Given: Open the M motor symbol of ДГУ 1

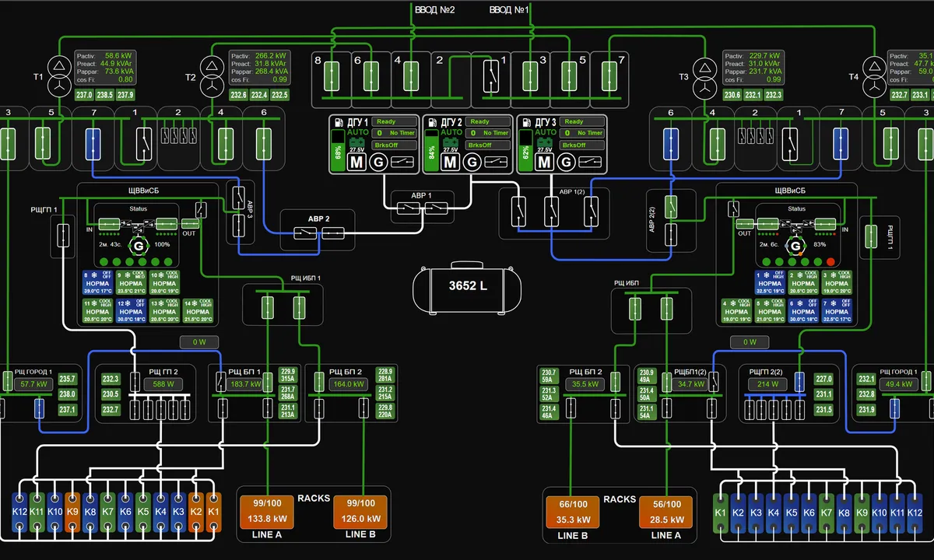Looking at the screenshot, I should pyautogui.click(x=356, y=162).
